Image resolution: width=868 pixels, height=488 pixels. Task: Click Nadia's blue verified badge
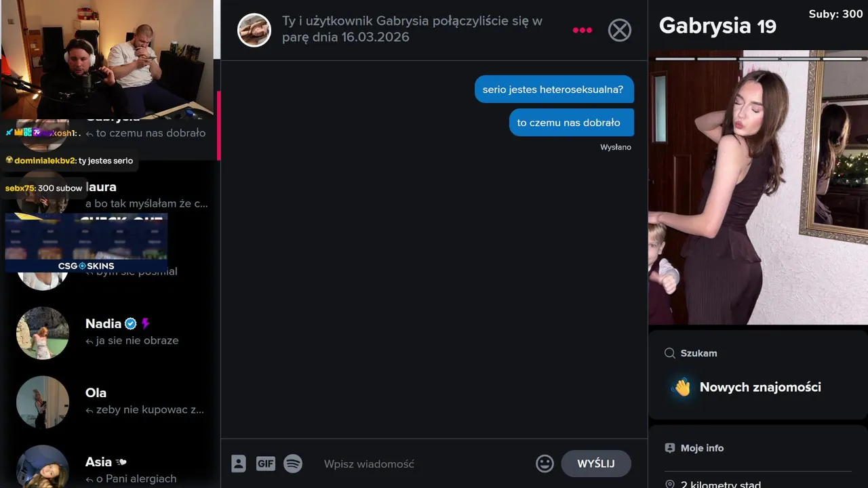[x=131, y=324]
